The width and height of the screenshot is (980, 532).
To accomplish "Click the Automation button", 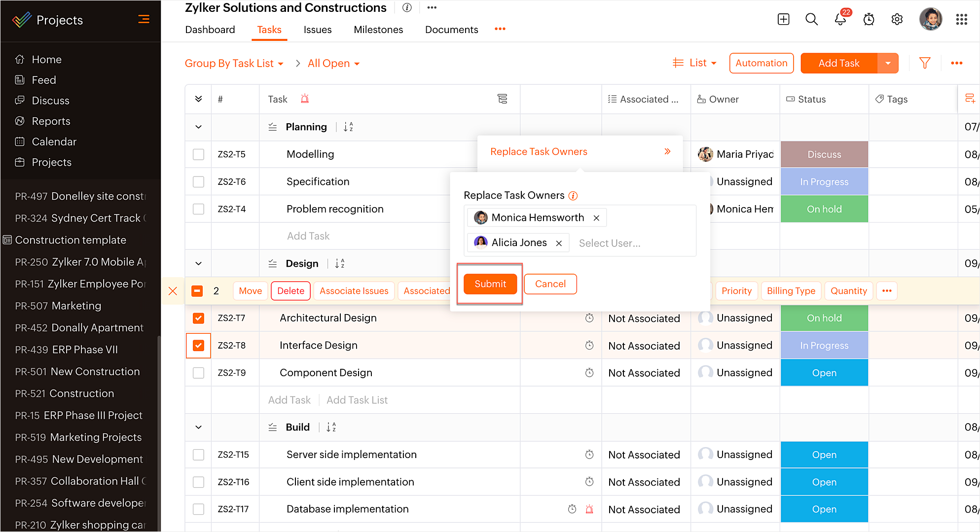I will point(762,63).
